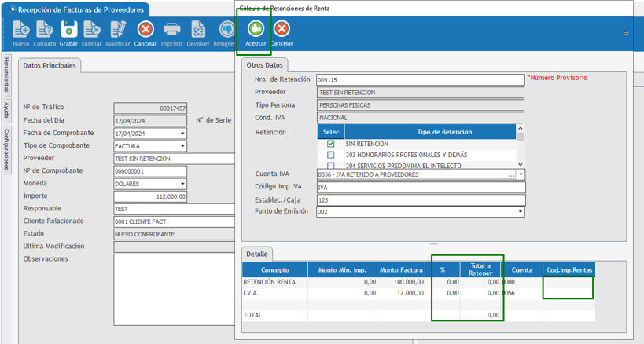This screenshot has height=344, width=644.
Task: Open the Ayuda side tab
Action: point(6,110)
